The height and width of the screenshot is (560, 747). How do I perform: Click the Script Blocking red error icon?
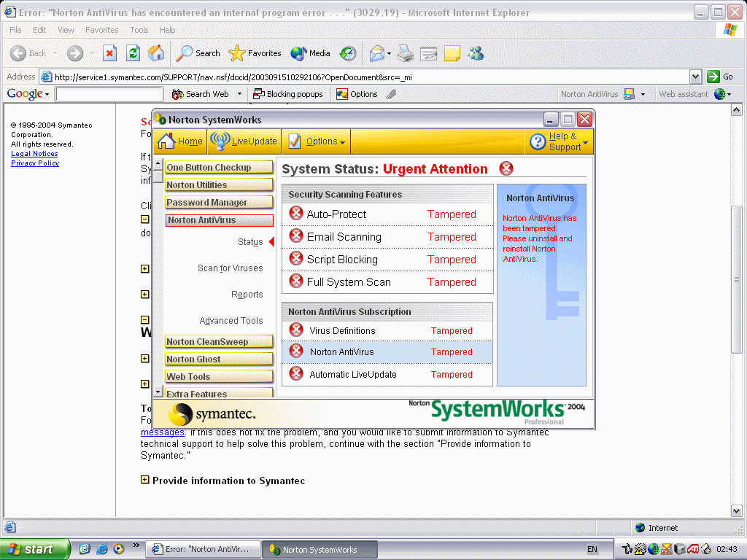click(296, 259)
